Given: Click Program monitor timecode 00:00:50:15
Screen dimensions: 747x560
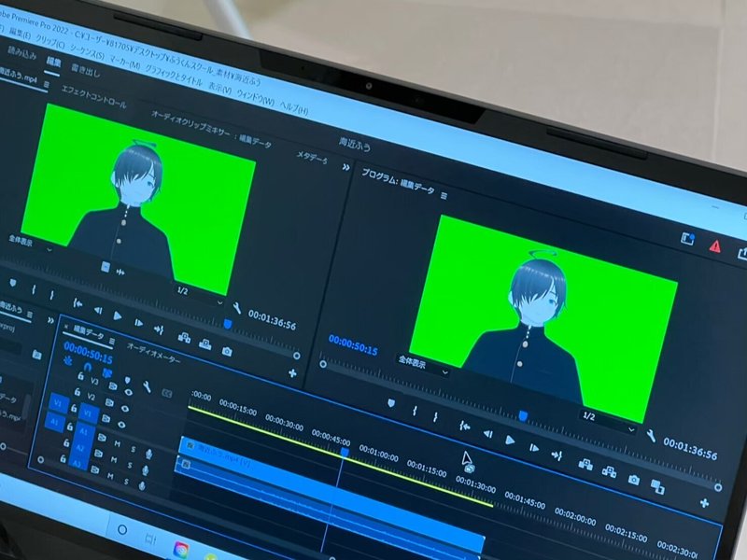Looking at the screenshot, I should 353,345.
